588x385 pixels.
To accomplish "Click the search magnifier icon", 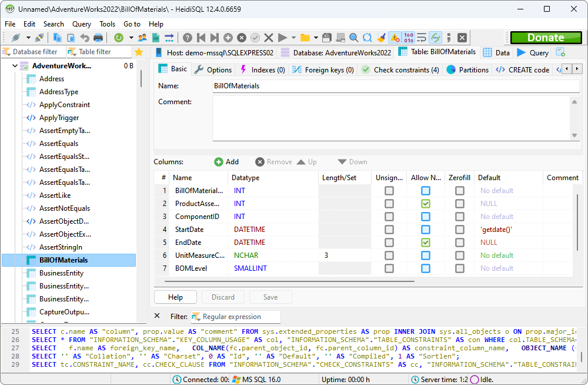I will pos(353,38).
